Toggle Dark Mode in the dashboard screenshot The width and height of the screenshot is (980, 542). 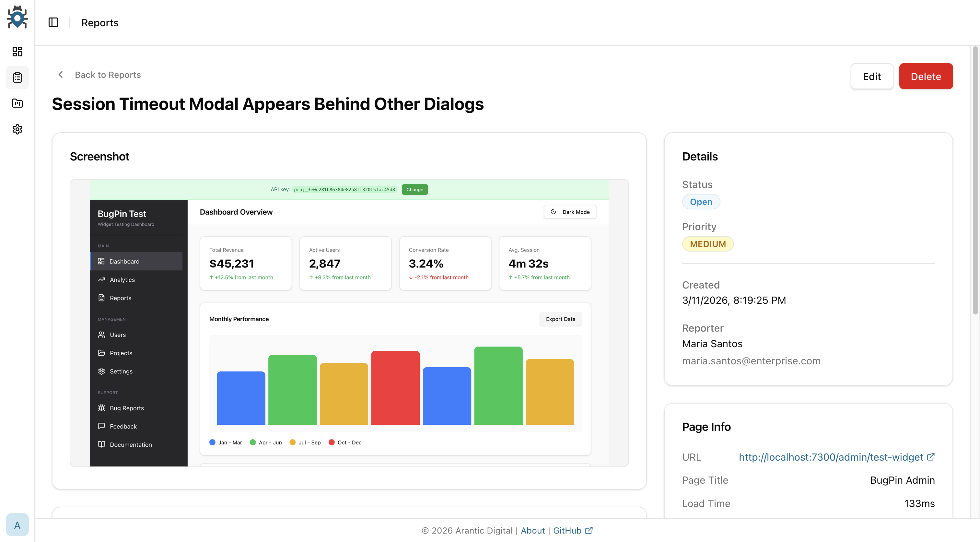[569, 212]
